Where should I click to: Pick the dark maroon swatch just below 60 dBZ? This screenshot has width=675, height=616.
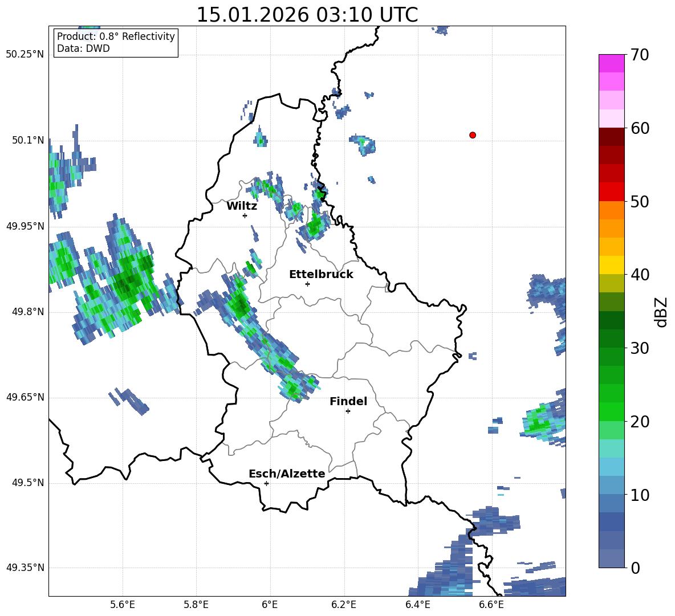click(611, 137)
